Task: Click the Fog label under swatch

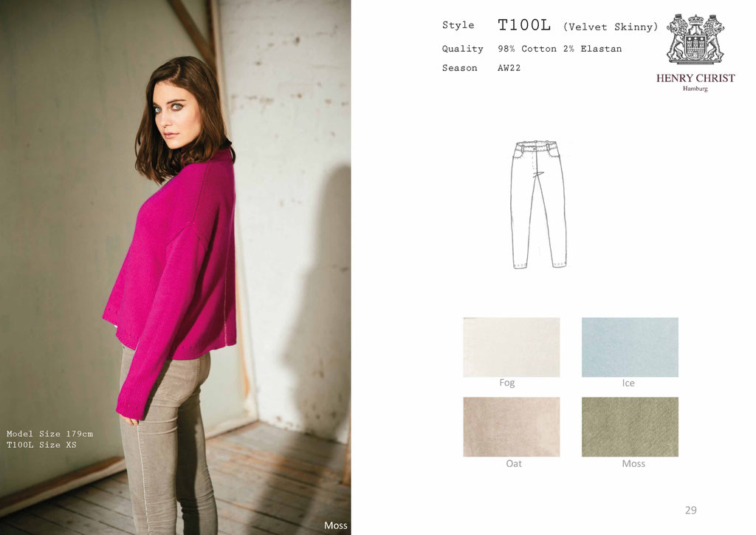Action: pyautogui.click(x=507, y=383)
